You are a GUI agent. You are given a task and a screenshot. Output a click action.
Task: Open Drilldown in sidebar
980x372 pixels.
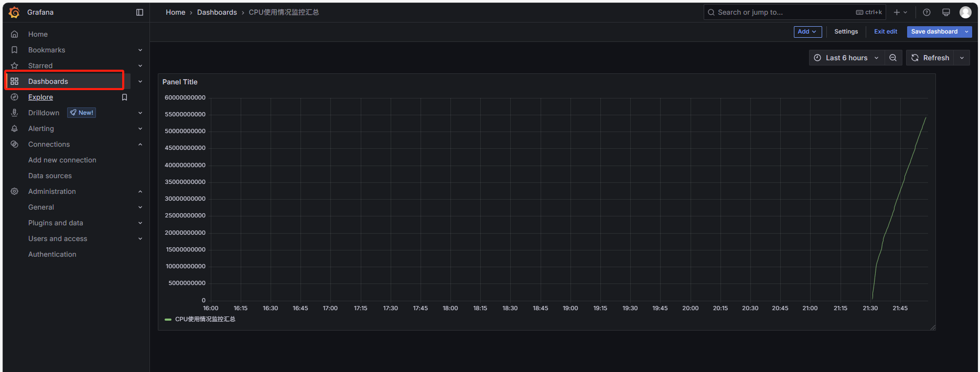(44, 113)
